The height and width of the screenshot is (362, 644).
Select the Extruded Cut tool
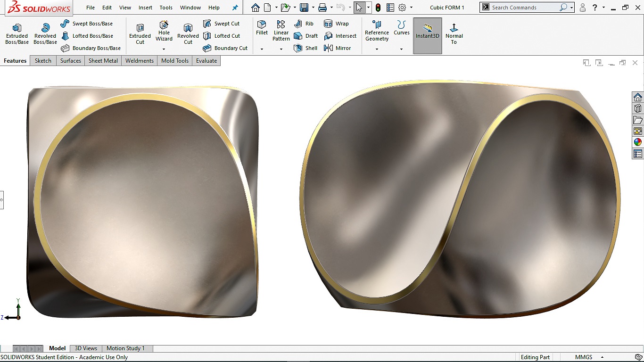(140, 34)
